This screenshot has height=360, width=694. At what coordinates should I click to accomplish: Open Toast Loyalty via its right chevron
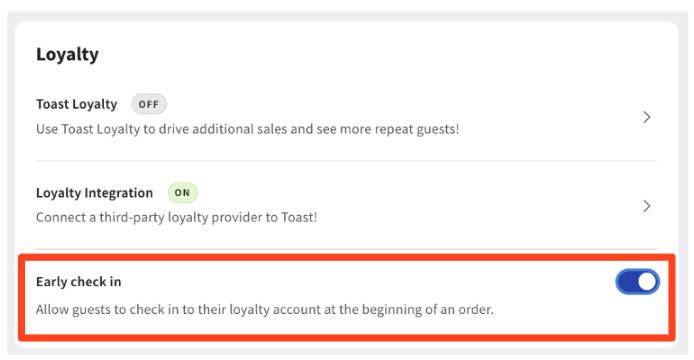(x=647, y=117)
